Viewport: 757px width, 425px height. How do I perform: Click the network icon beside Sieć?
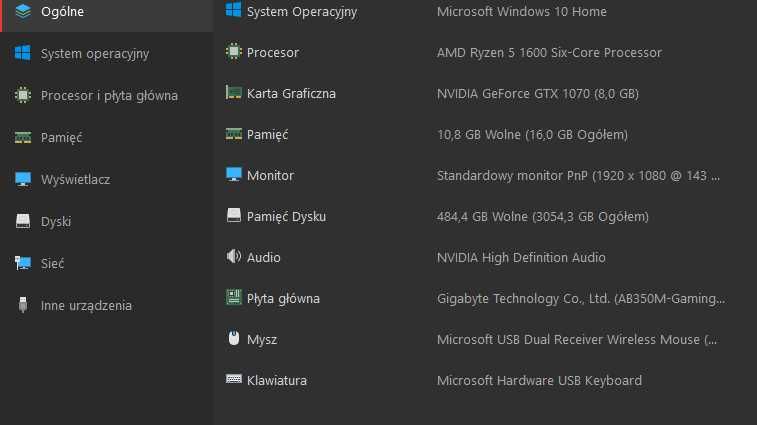(x=23, y=263)
